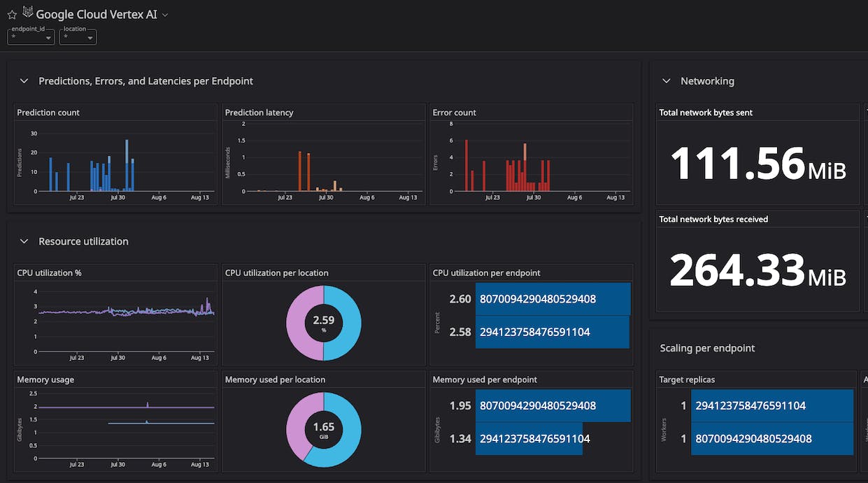Open the location filter dropdown
868x483 pixels.
[x=78, y=37]
